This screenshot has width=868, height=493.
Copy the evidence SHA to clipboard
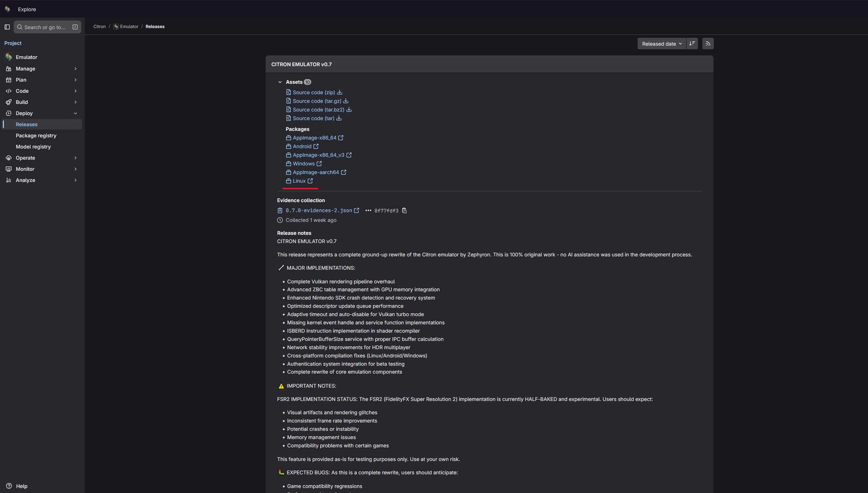pyautogui.click(x=404, y=211)
